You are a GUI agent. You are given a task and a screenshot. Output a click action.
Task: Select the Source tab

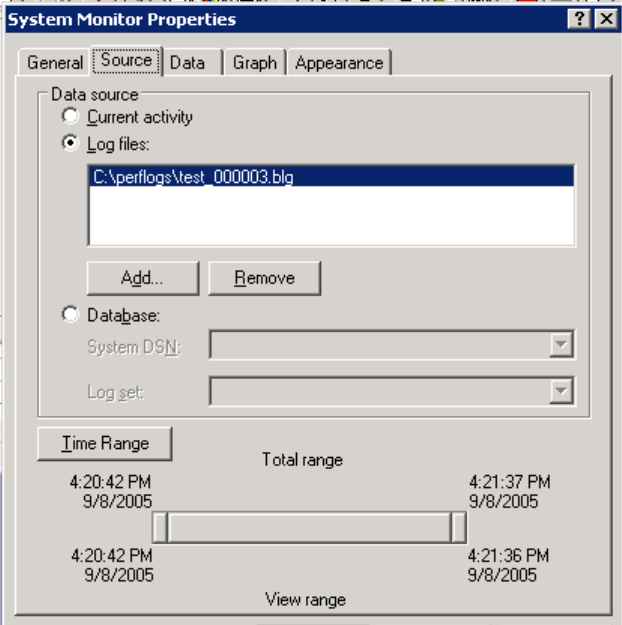coord(126,61)
